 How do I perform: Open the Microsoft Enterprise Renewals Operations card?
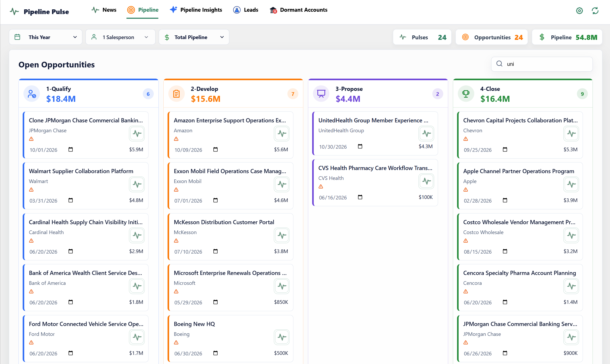coord(230,287)
